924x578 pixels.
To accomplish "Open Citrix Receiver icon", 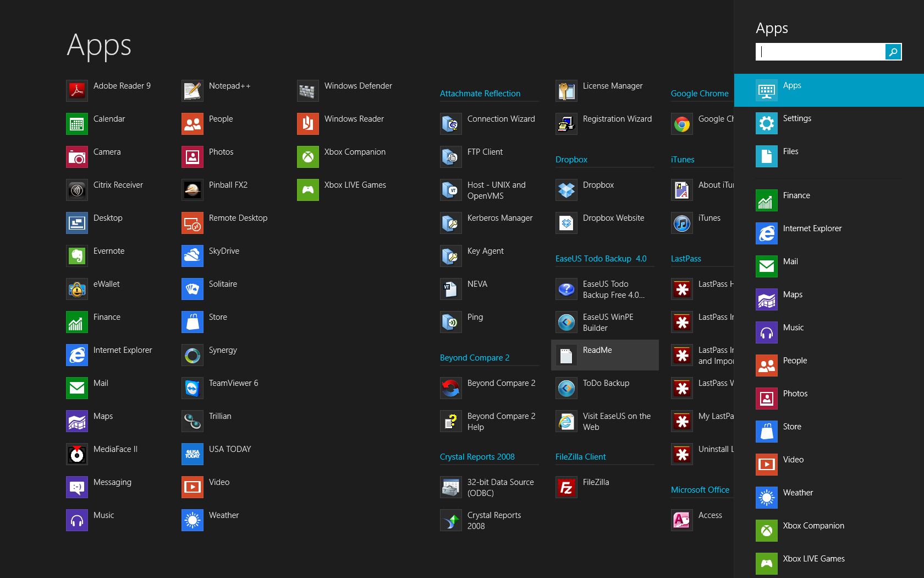I will pyautogui.click(x=77, y=190).
